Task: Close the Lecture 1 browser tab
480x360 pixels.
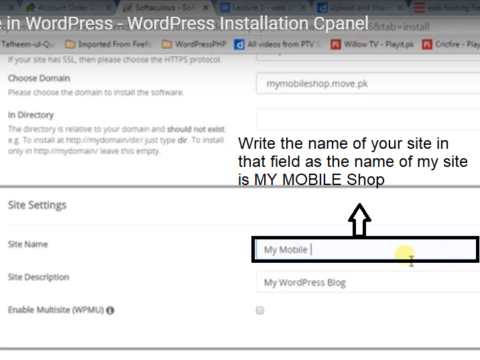Action: click(x=303, y=7)
